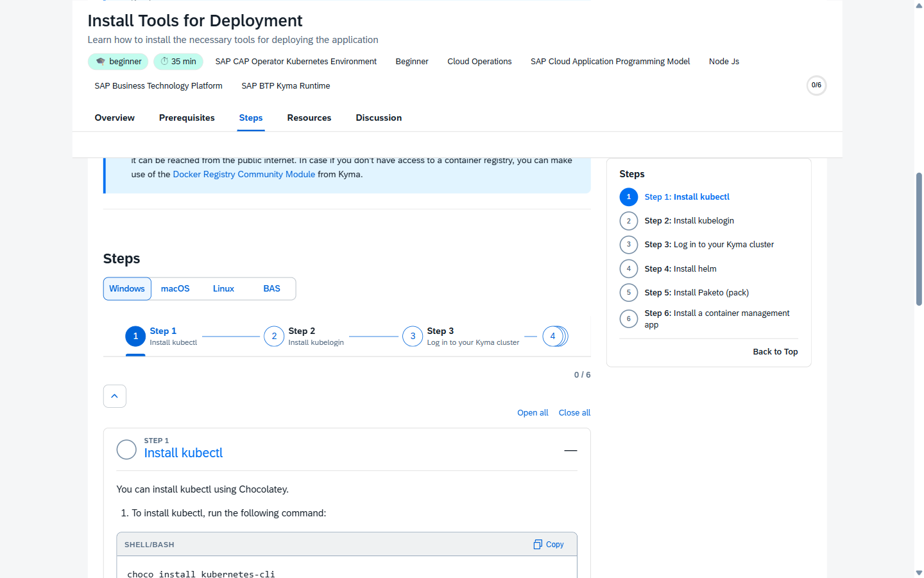Click the 'SHELL/BASH' code block label
The height and width of the screenshot is (578, 924).
pos(150,545)
